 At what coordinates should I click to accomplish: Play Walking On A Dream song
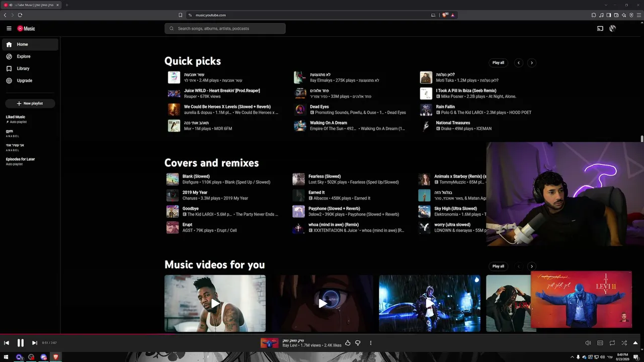(x=329, y=123)
